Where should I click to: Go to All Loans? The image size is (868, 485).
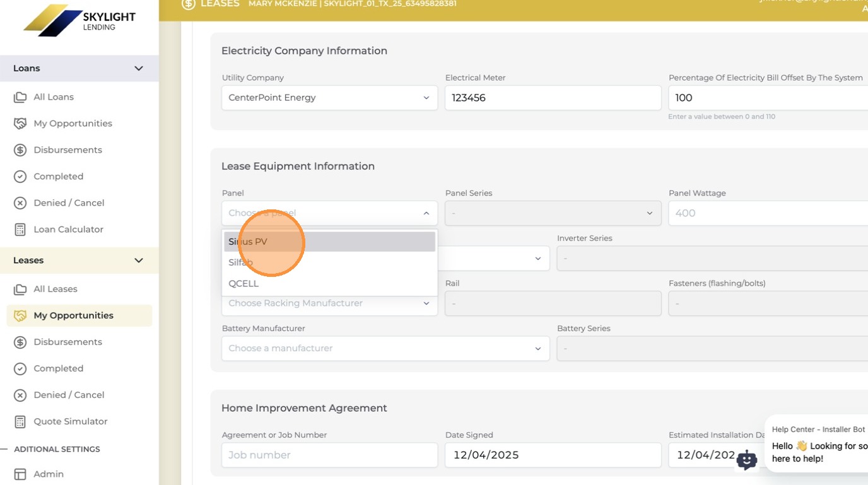[x=54, y=97]
